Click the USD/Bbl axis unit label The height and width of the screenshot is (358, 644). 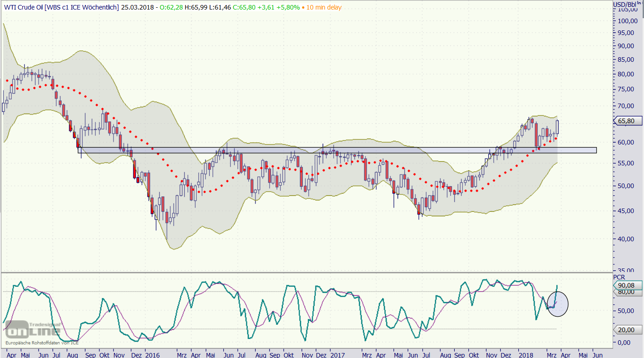[x=623, y=5]
